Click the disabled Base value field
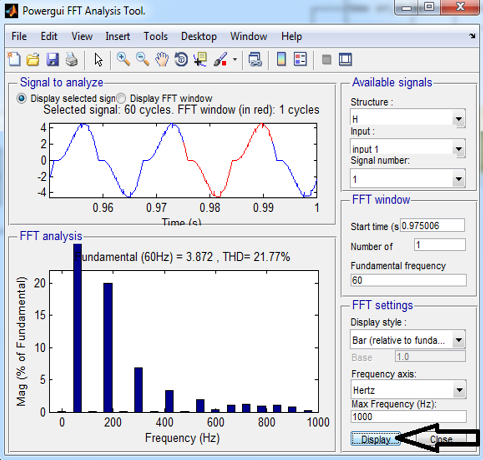Image resolution: width=483 pixels, height=460 pixels. (x=430, y=357)
